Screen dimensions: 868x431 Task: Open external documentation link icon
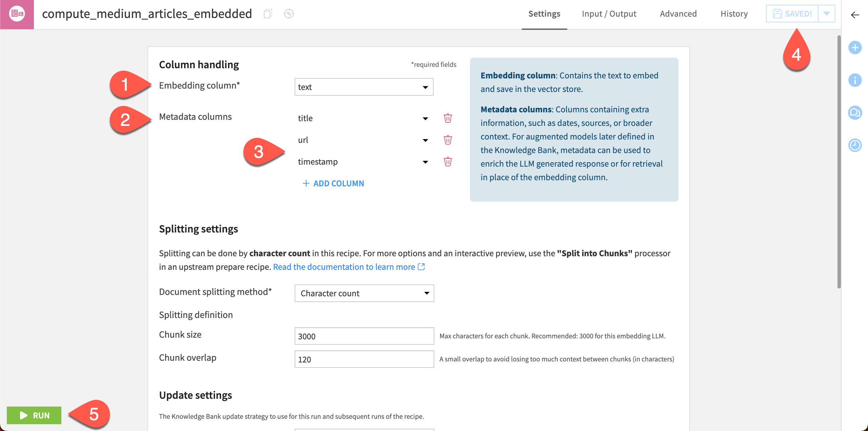point(421,267)
